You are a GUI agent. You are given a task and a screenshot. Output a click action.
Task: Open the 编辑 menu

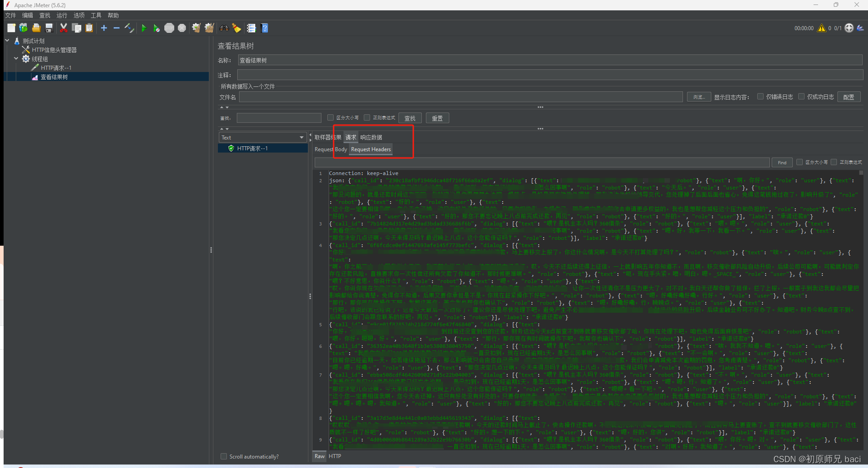(x=28, y=15)
